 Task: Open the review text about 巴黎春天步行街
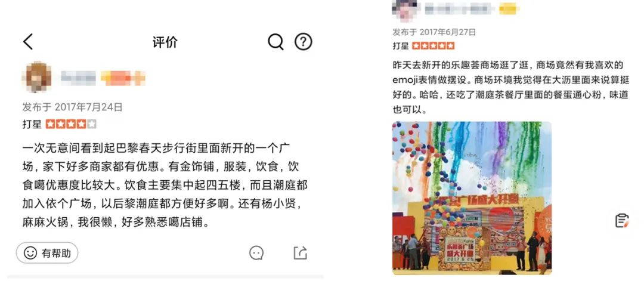click(165, 186)
